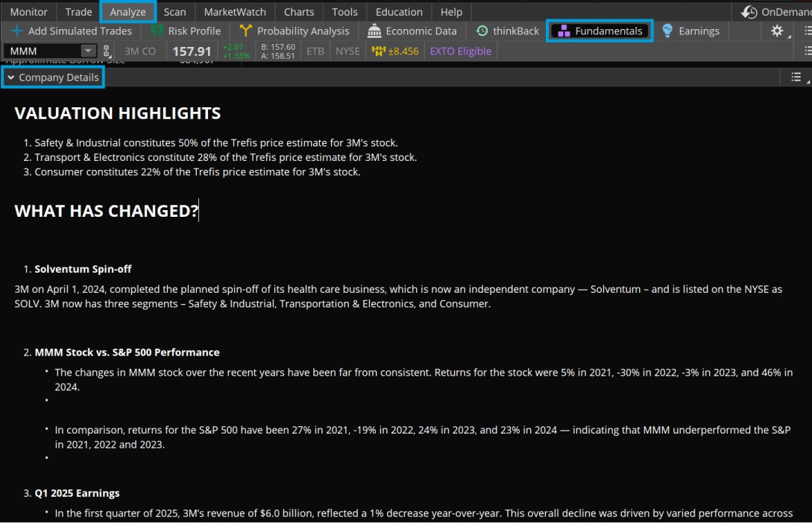Go to the MarketWatch tab
Screen dimensions: 812x523
tap(235, 11)
